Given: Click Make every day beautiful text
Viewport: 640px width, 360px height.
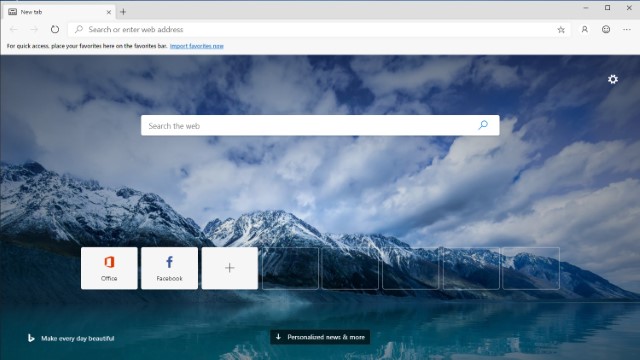Looking at the screenshot, I should (x=78, y=338).
